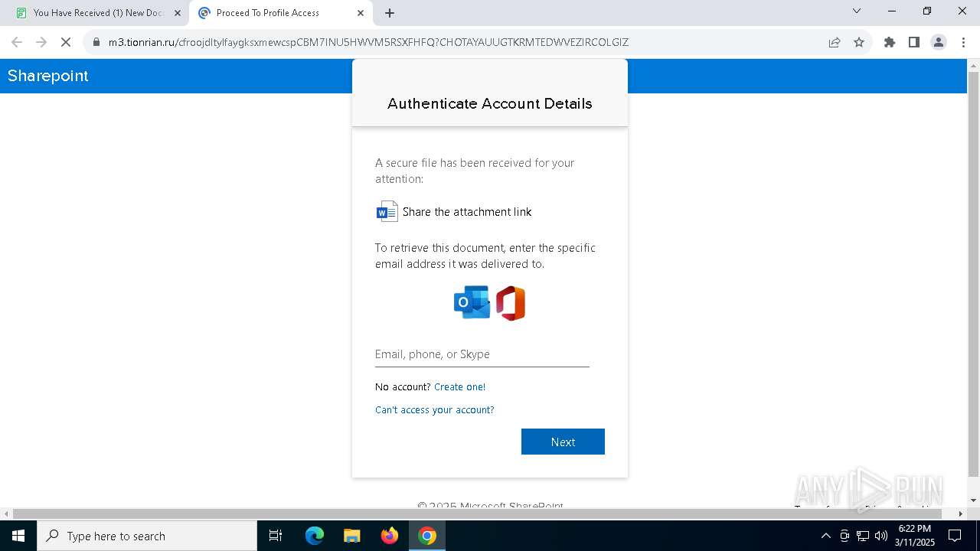Launch Microsoft Edge from taskbar

(315, 536)
